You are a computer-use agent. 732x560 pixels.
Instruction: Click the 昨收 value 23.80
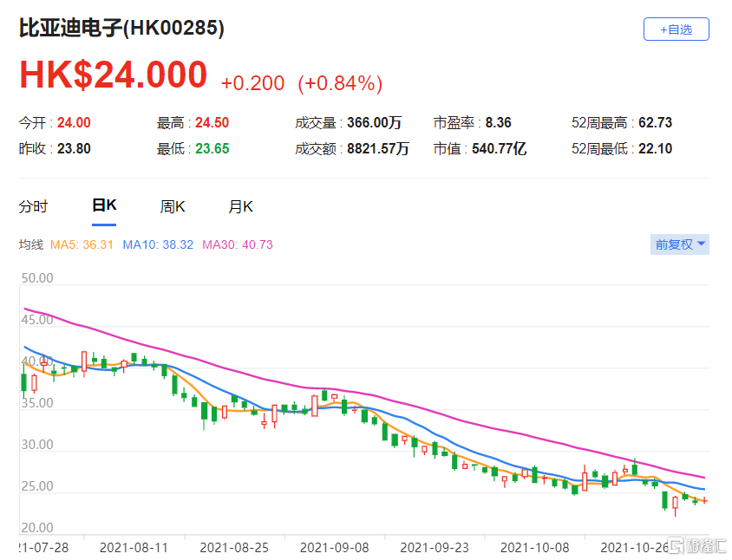(x=74, y=149)
